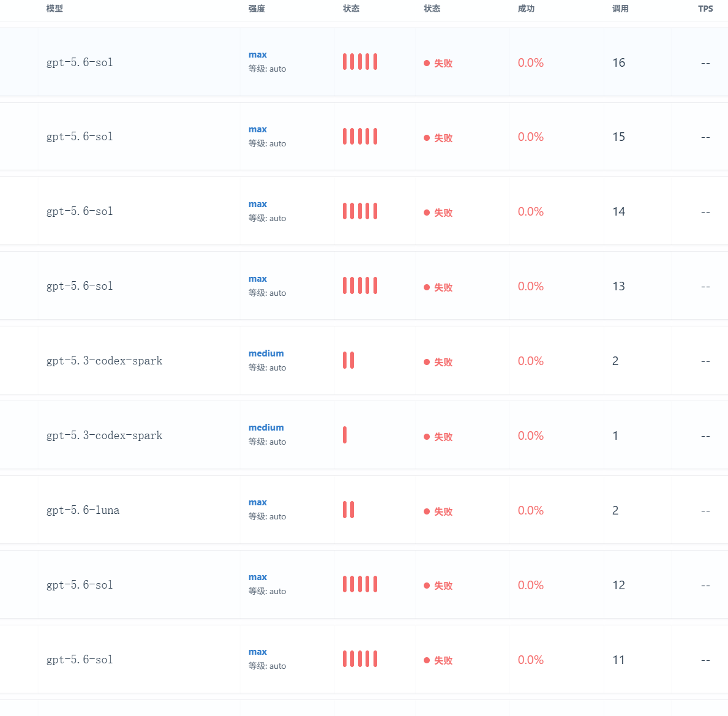Click the red status dot in the row with 15 calls
The width and height of the screenshot is (728, 716).
coord(427,138)
